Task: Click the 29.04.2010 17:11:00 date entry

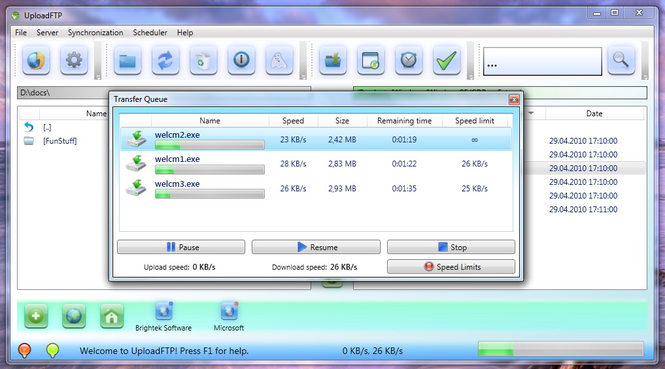Action: point(583,209)
